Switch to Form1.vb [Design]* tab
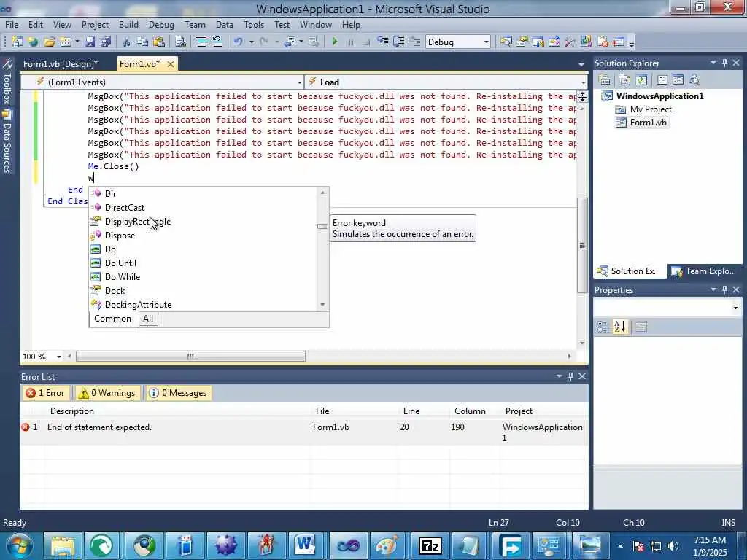The height and width of the screenshot is (560, 747). 61,64
